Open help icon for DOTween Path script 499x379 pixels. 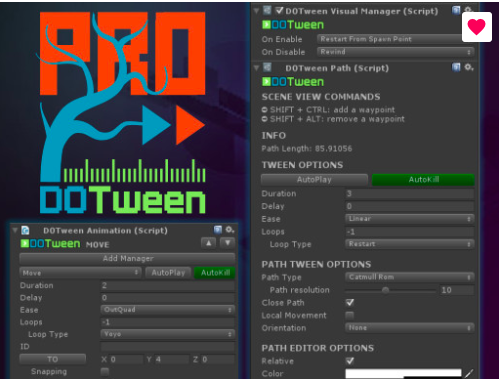point(456,67)
